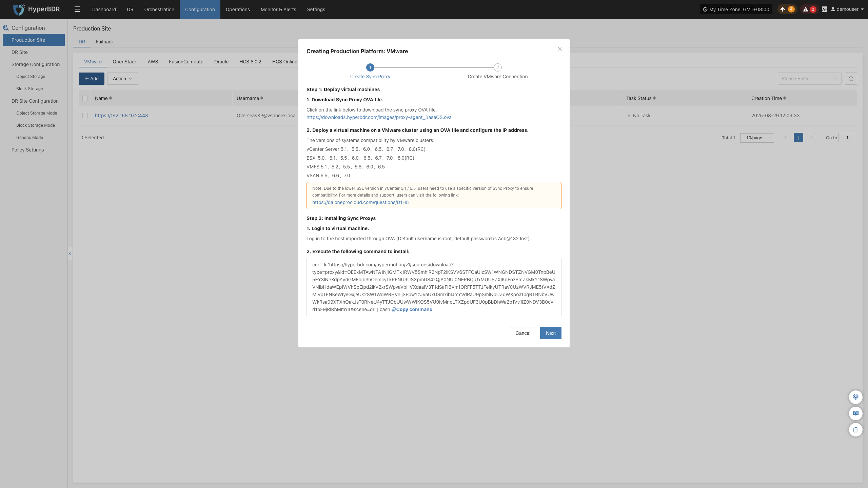Open the Operations menu

pos(238,9)
